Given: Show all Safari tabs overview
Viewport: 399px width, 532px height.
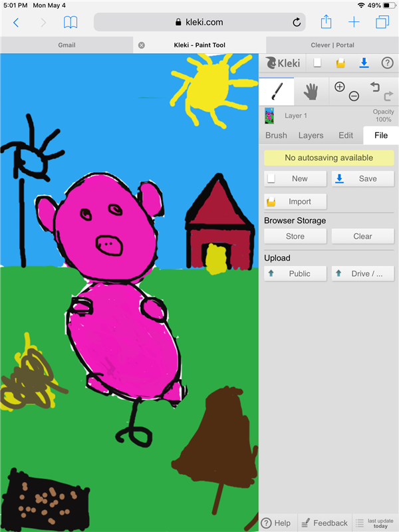Looking at the screenshot, I should pos(382,22).
